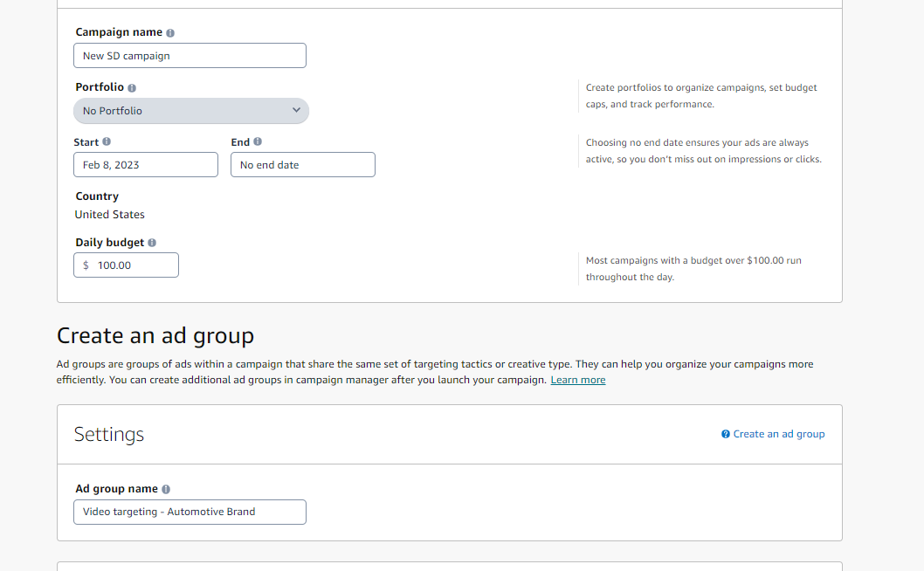Click the United States country value
Screen dimensions: 924x571
pos(110,215)
